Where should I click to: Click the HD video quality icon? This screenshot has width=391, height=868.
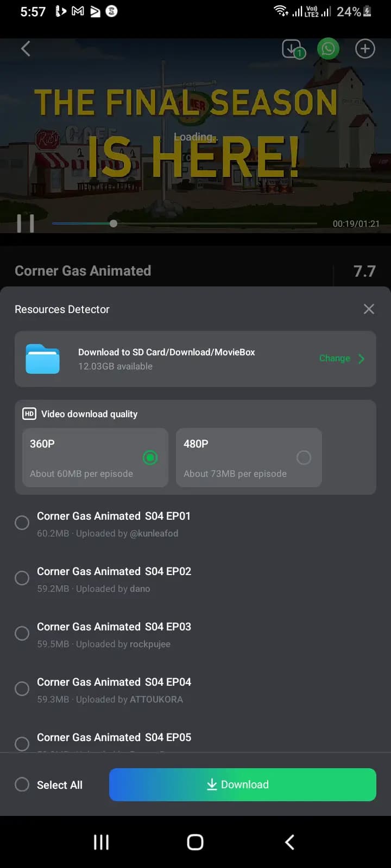click(29, 414)
